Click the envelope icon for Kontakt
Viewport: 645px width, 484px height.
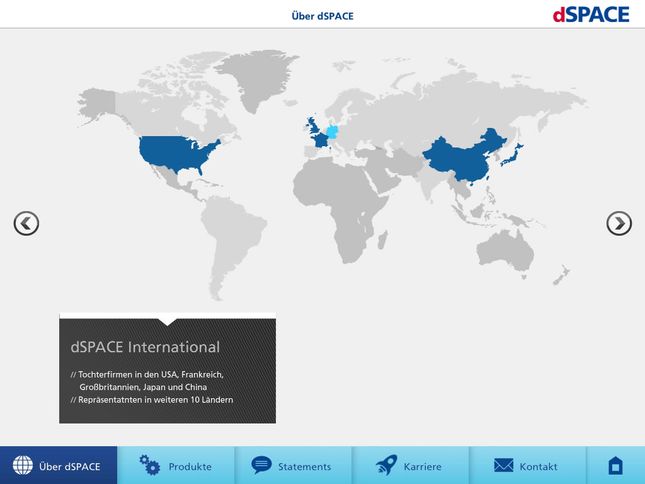click(x=503, y=465)
